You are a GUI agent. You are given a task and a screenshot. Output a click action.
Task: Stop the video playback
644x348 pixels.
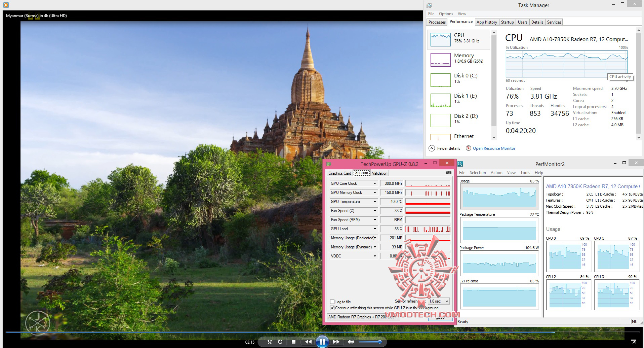click(x=293, y=342)
